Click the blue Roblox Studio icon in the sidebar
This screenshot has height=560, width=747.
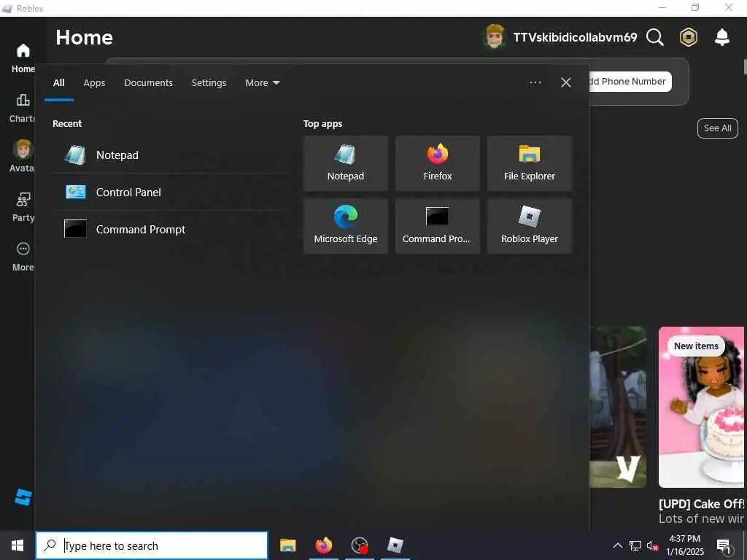pyautogui.click(x=23, y=497)
